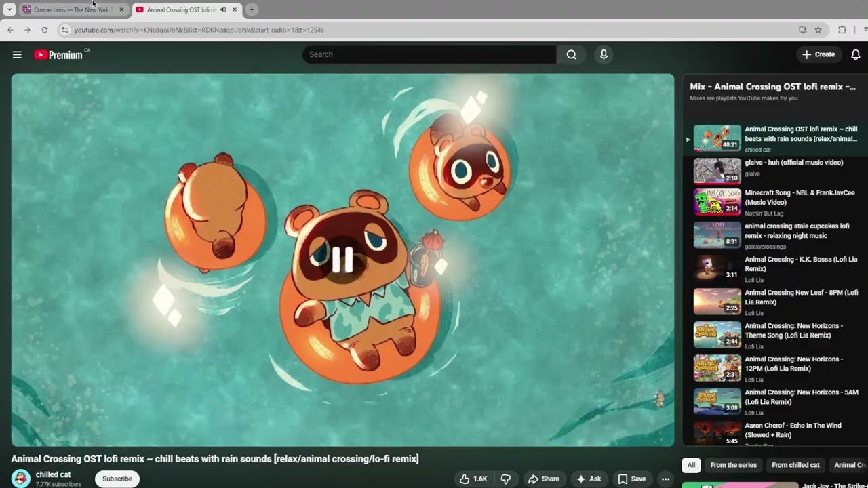This screenshot has width=868, height=488.
Task: Open the tab search dropdown arrow
Action: [x=9, y=9]
